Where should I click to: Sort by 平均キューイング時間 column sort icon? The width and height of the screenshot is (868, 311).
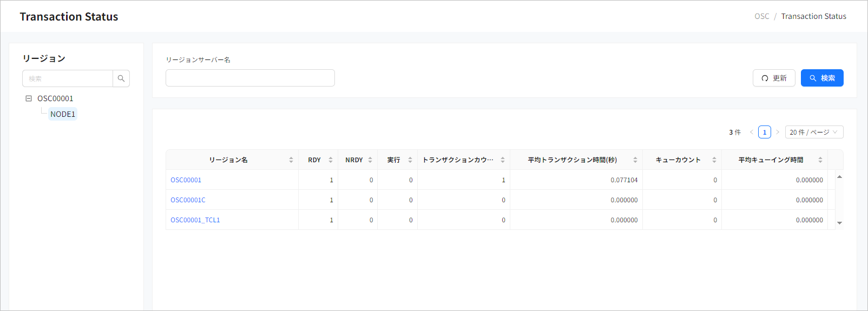point(820,160)
